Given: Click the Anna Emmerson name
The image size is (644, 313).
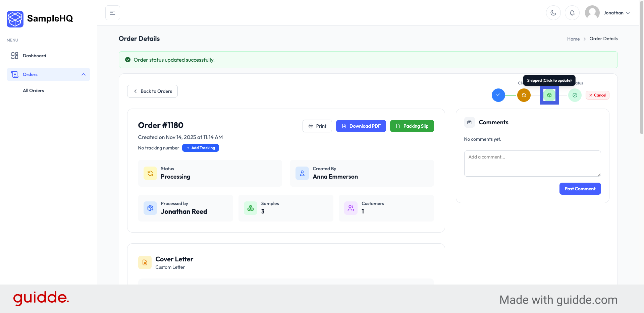Looking at the screenshot, I should 335,177.
